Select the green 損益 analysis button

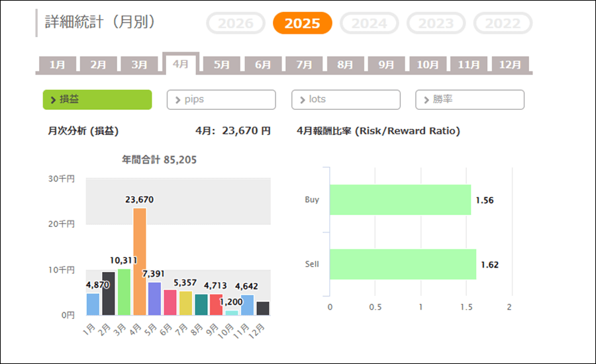97,99
